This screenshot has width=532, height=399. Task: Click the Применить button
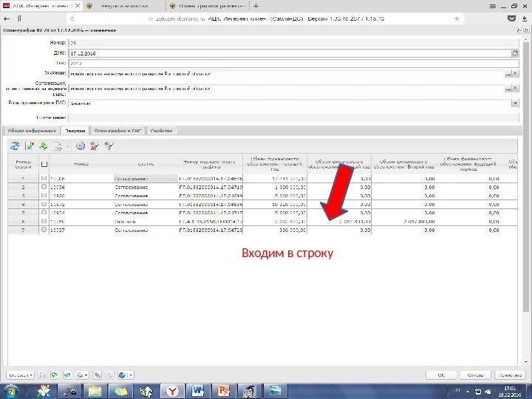pyautogui.click(x=510, y=375)
